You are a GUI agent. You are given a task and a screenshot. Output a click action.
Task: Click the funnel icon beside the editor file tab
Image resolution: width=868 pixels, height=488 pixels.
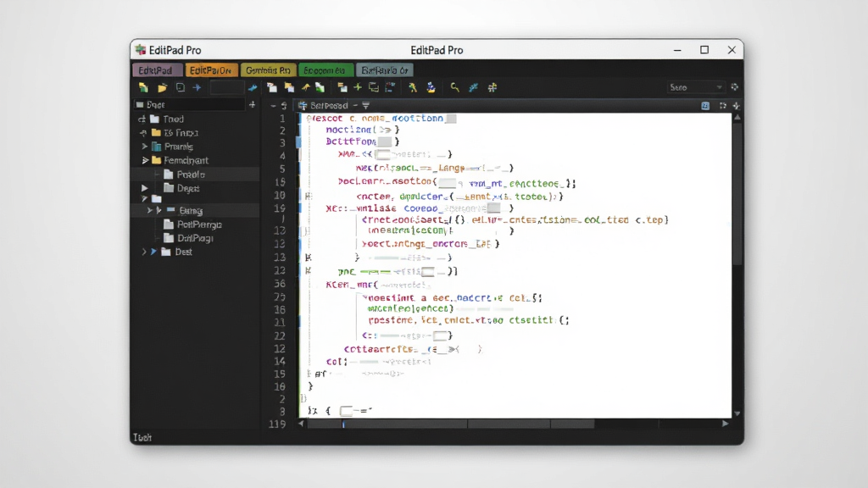(x=366, y=105)
